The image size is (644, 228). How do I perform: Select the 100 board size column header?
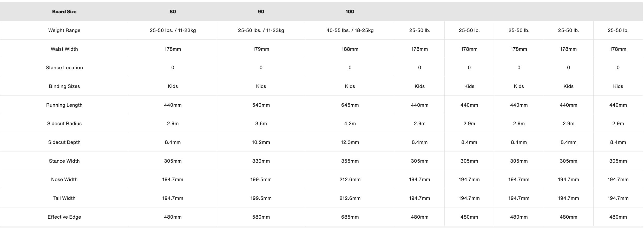350,12
